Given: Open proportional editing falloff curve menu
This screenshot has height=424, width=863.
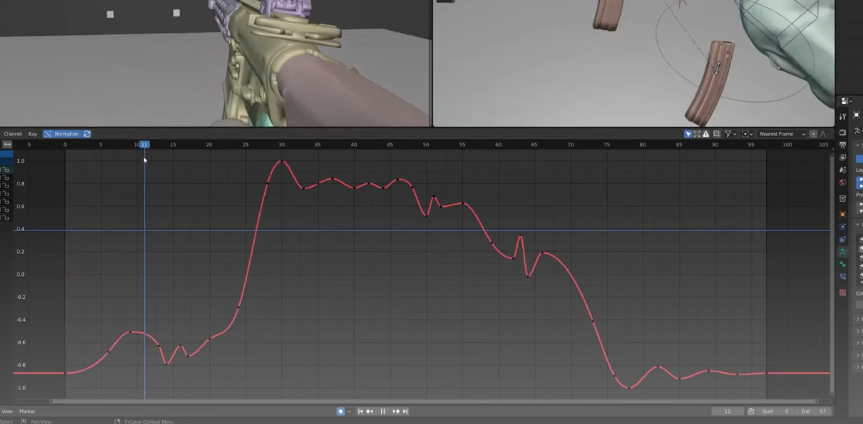Looking at the screenshot, I should [x=823, y=134].
